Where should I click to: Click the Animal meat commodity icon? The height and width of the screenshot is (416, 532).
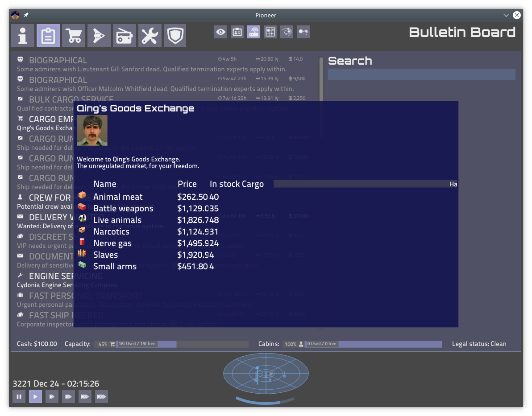pyautogui.click(x=82, y=195)
